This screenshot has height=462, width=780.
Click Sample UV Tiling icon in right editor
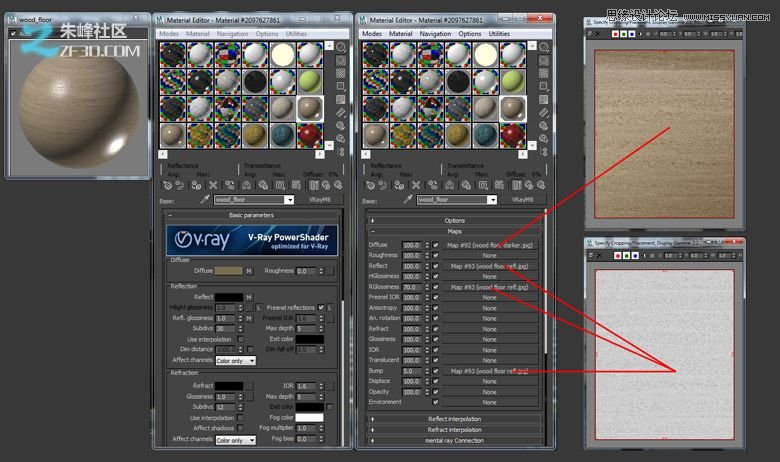[x=544, y=87]
